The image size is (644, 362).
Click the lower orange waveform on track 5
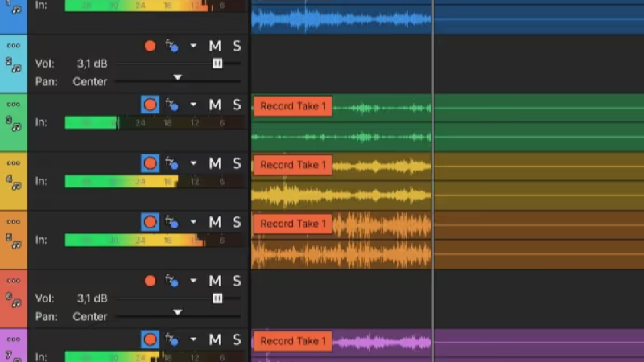click(341, 254)
